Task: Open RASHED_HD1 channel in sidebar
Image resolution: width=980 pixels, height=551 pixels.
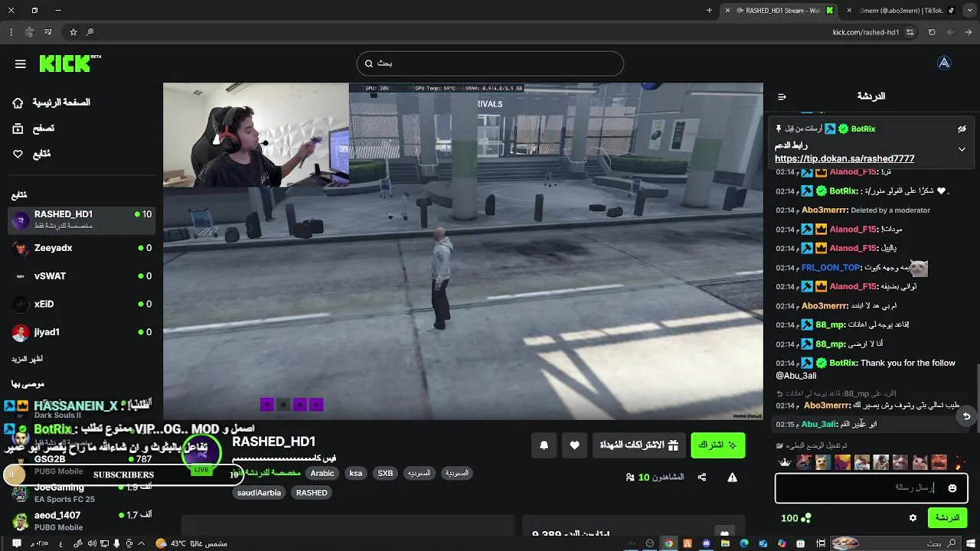Action: pyautogui.click(x=81, y=220)
